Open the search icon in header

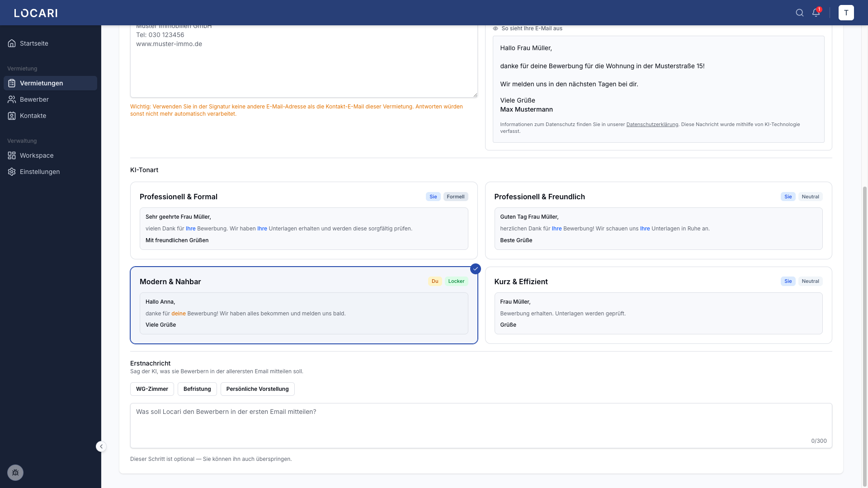[x=800, y=13]
